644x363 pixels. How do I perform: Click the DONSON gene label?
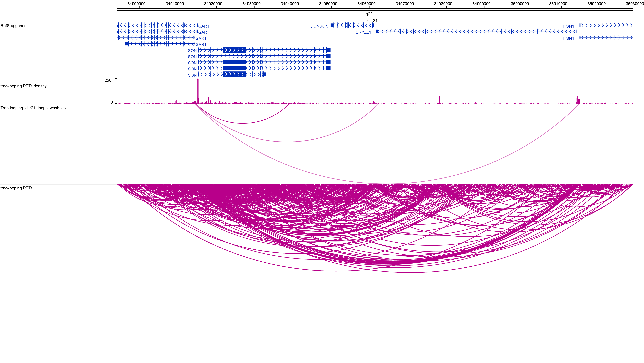click(x=319, y=26)
